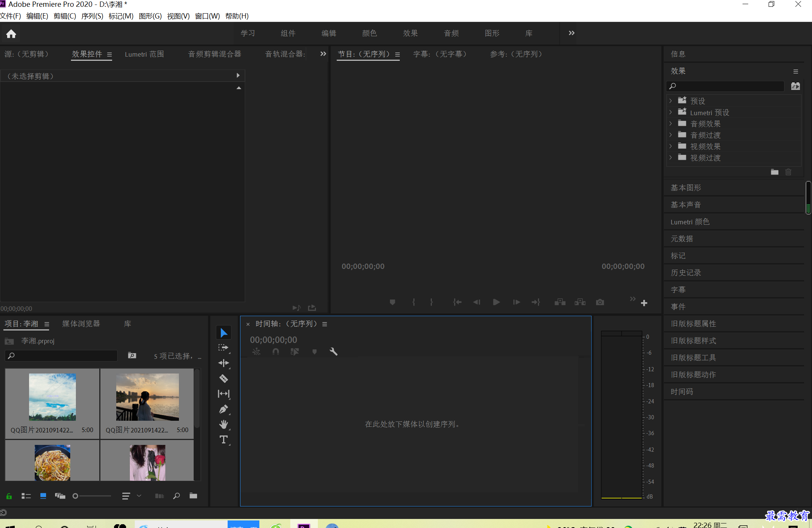The width and height of the screenshot is (812, 528).
Task: Toggle linked selection in timeline
Action: pyautogui.click(x=295, y=352)
